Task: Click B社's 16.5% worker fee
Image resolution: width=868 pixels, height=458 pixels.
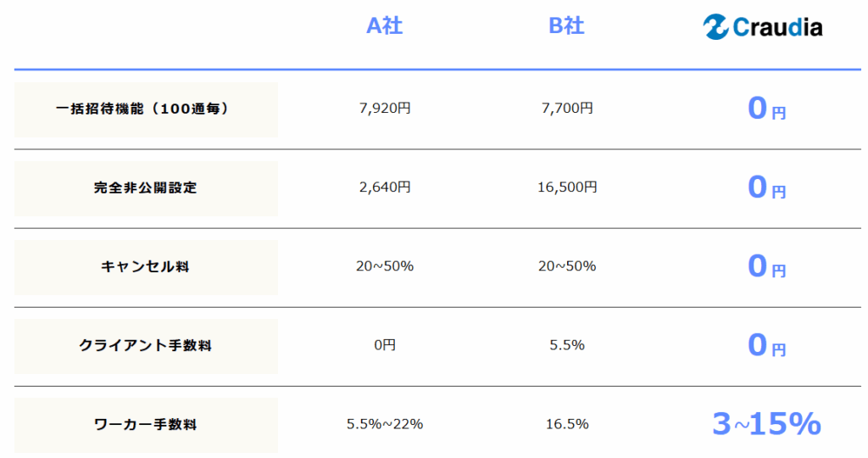Action: click(567, 424)
